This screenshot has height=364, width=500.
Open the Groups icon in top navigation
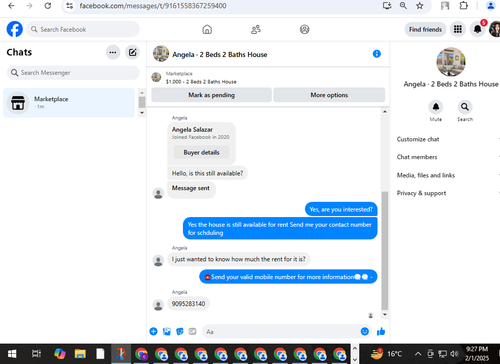(304, 29)
